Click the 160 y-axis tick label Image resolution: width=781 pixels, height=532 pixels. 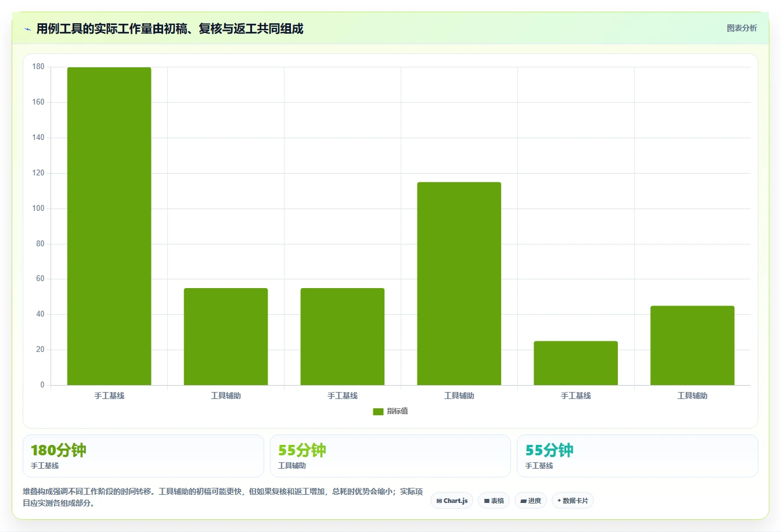[38, 102]
